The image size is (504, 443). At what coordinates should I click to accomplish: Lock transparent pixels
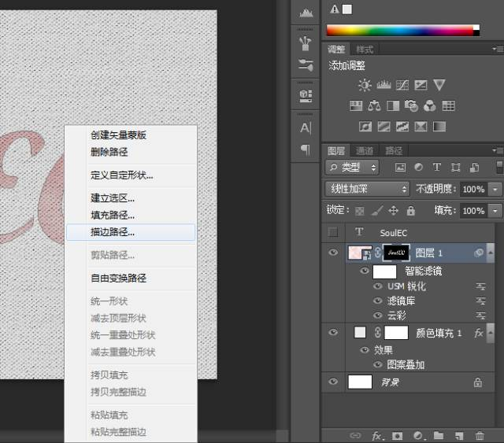(360, 211)
